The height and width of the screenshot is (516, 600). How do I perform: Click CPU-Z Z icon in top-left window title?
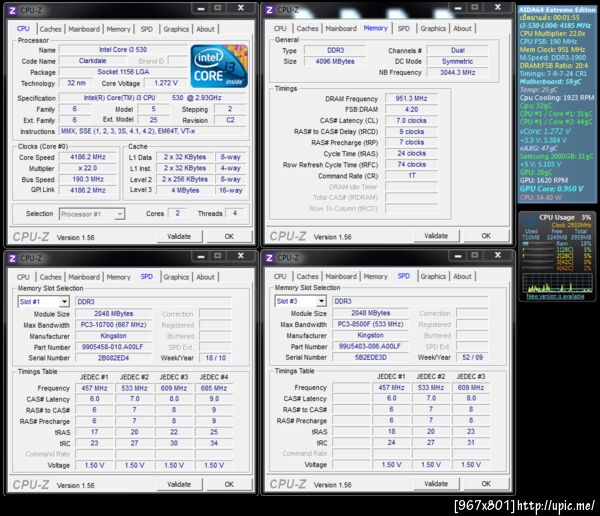(x=12, y=10)
